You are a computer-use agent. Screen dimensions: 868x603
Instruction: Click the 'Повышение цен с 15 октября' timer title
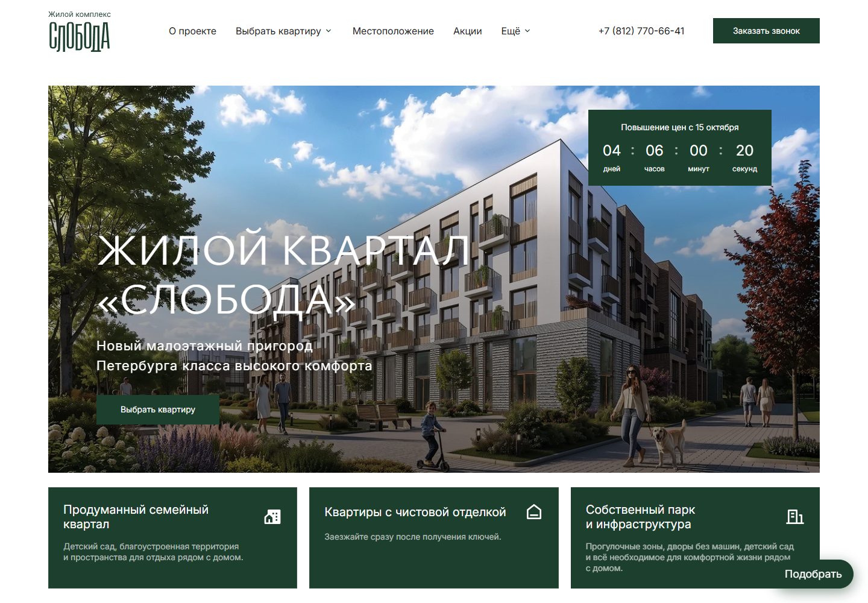tap(680, 127)
